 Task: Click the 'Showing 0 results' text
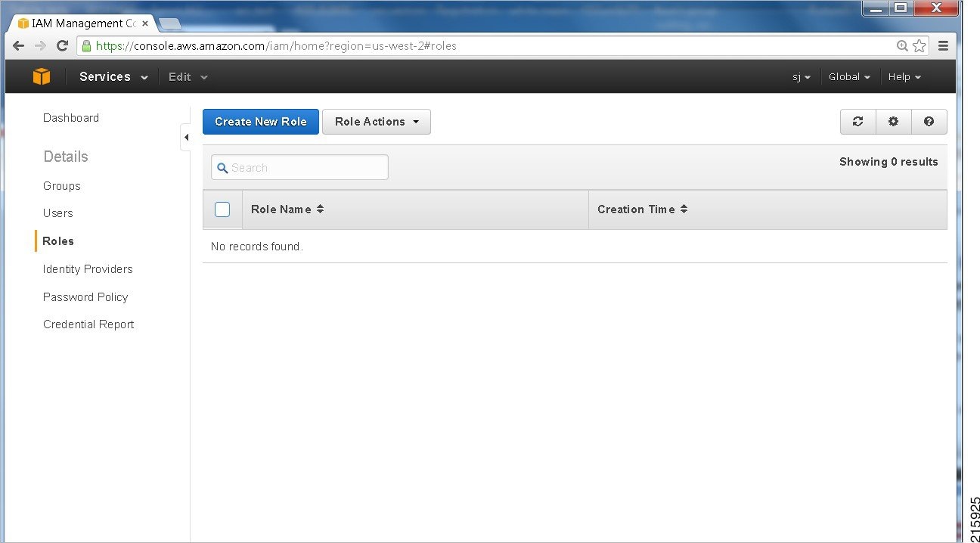click(x=889, y=162)
